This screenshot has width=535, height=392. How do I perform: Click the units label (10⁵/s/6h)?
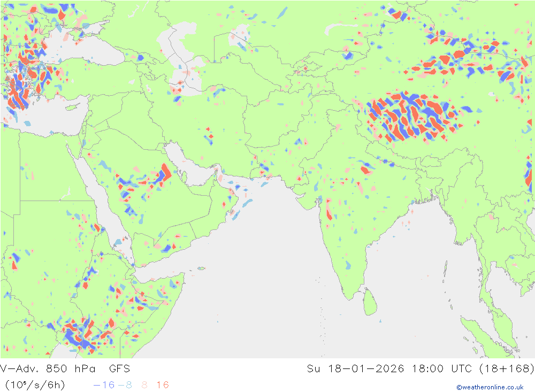pyautogui.click(x=35, y=385)
